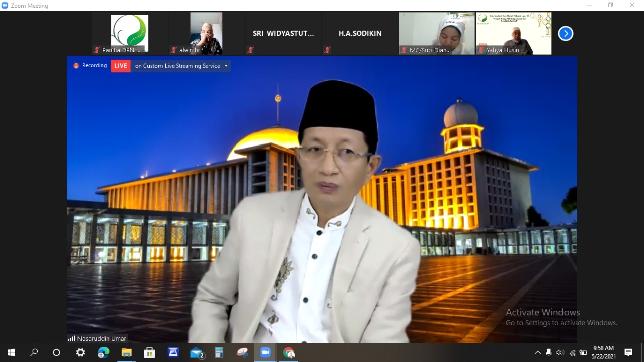Open the volume control in system tray
The image size is (644, 362).
coord(560,352)
